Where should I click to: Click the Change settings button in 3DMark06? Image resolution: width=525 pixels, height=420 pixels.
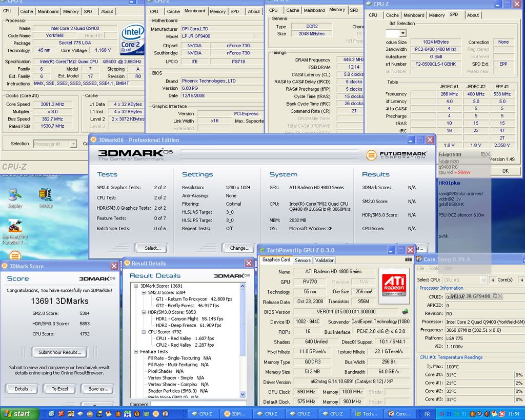(238, 248)
